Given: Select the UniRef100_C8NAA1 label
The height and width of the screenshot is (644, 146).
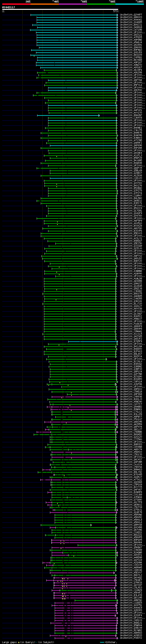Looking at the screenshot, I should click(131, 331).
